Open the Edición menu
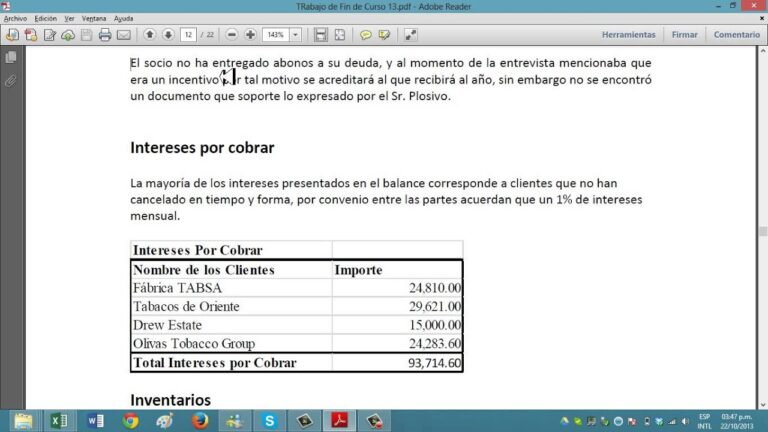The width and height of the screenshot is (768, 432). click(x=45, y=19)
